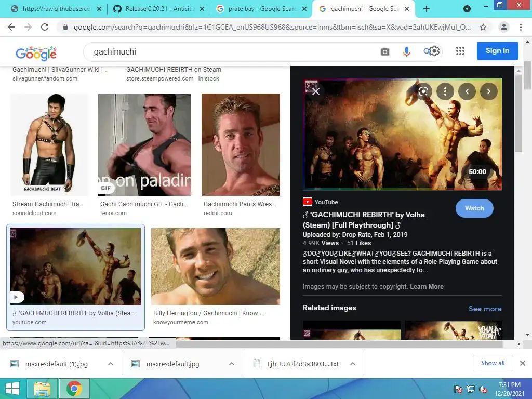Open the tab search dropdown in title bar
532x399 pixels.
467,9
